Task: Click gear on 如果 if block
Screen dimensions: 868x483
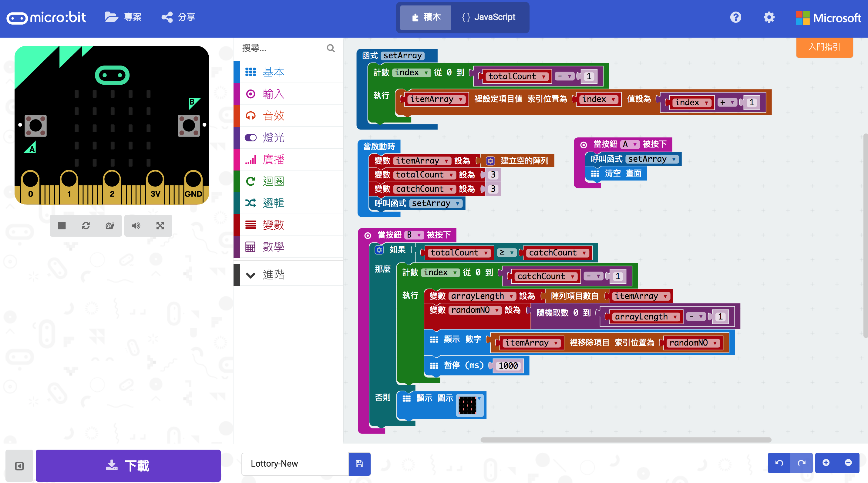Action: pyautogui.click(x=379, y=250)
